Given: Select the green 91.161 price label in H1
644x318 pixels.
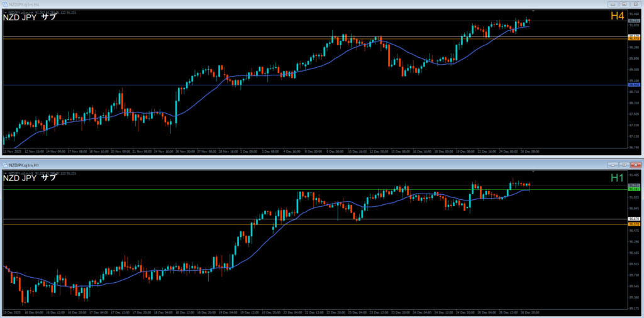Looking at the screenshot, I should click(634, 189).
